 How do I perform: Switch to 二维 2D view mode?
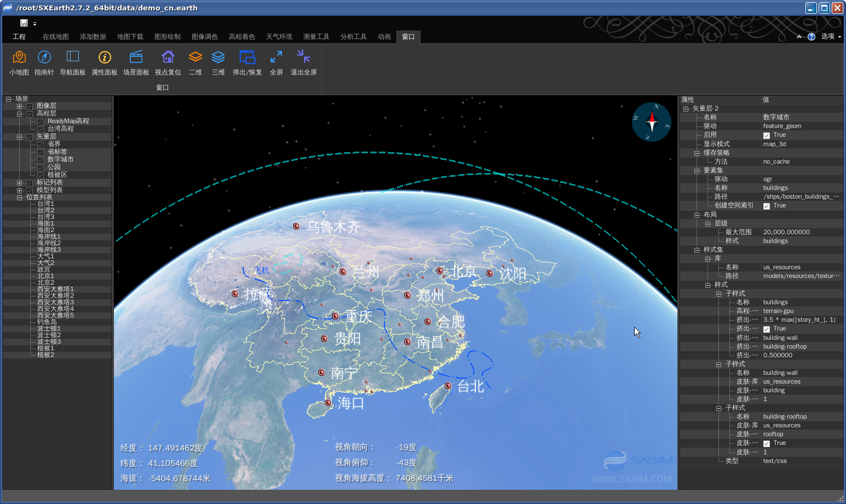[195, 57]
